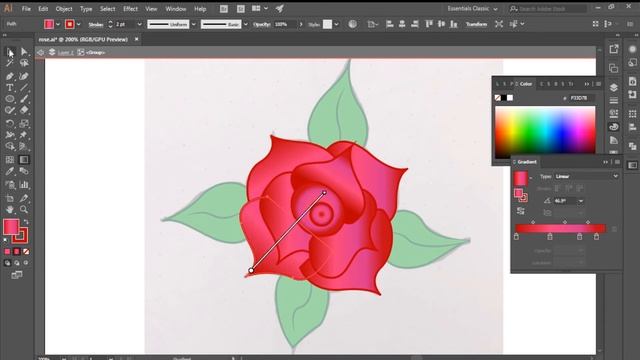This screenshot has height=360, width=640.
Task: Choose the Rotate tool
Action: click(10, 123)
